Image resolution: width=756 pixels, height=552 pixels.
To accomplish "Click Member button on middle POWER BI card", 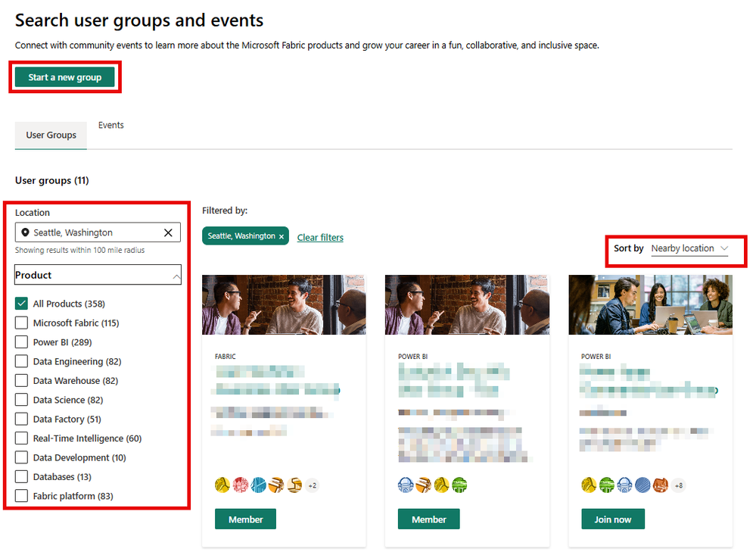I will (x=428, y=519).
